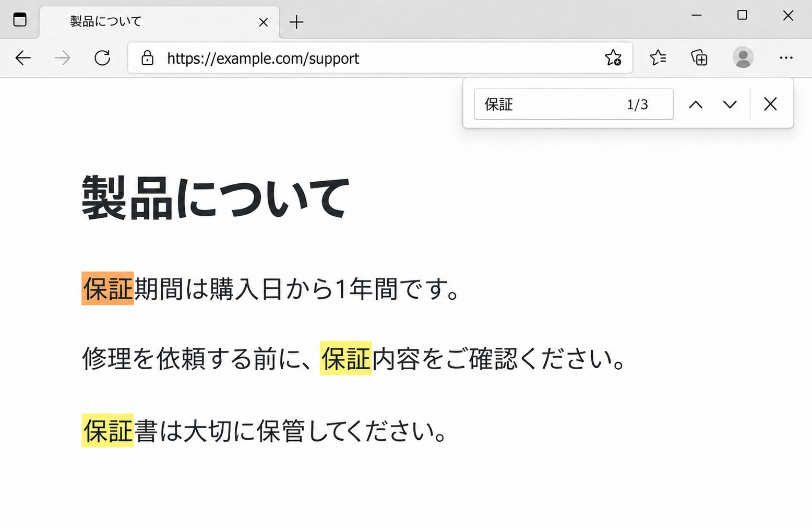Open a new tab with the plus button

296,22
